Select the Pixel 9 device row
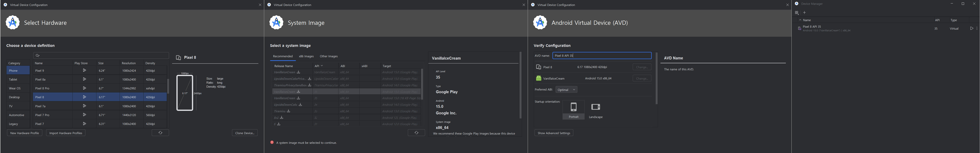The height and width of the screenshot is (153, 980). [x=100, y=71]
